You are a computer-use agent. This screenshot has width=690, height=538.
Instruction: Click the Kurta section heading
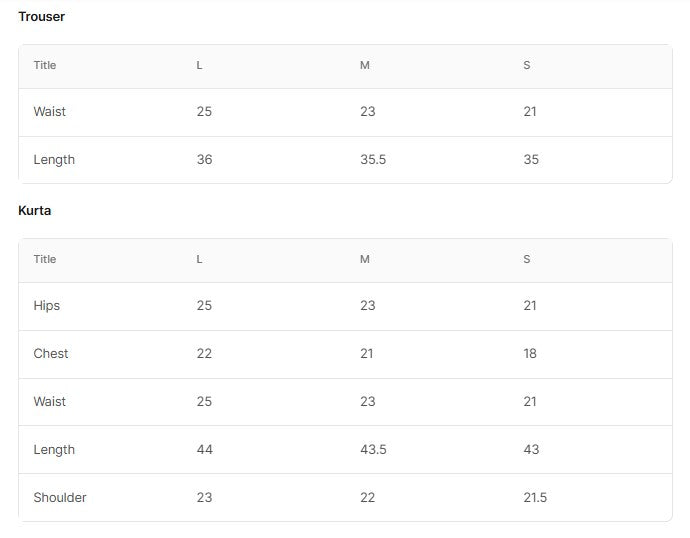click(x=34, y=211)
